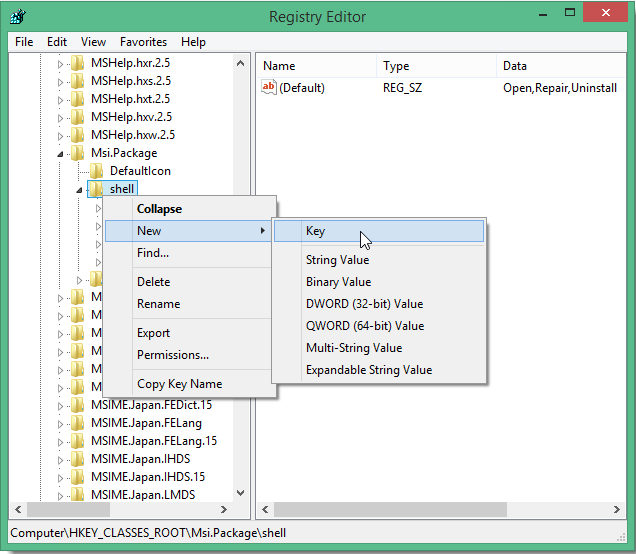Open the Edit menu
This screenshot has height=554, width=636.
[57, 42]
